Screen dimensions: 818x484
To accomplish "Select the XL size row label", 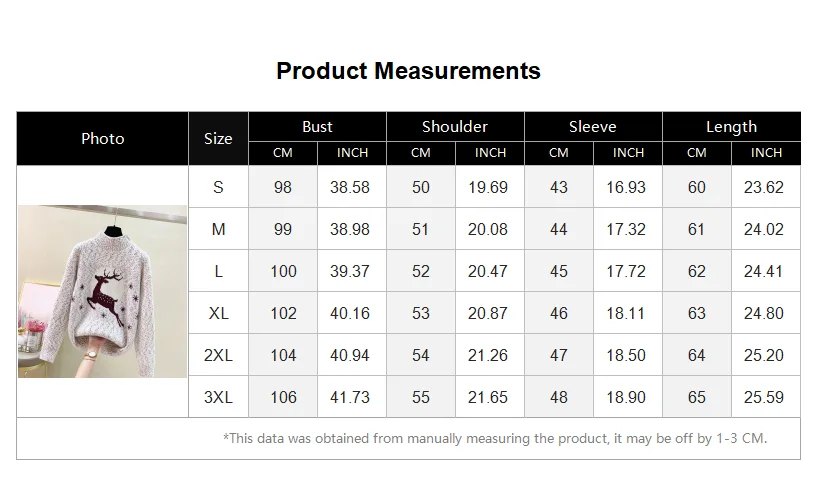I will 218,313.
